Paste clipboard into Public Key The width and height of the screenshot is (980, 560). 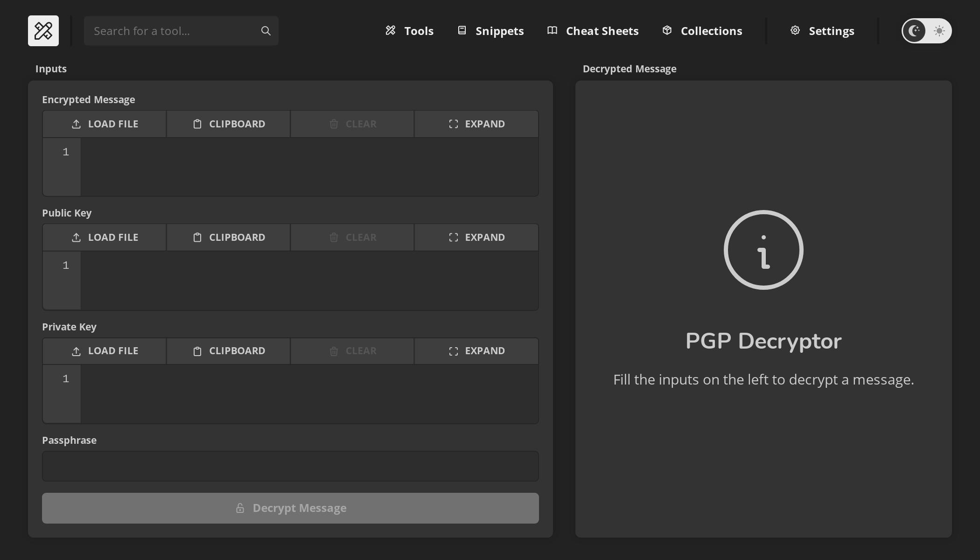click(x=228, y=238)
